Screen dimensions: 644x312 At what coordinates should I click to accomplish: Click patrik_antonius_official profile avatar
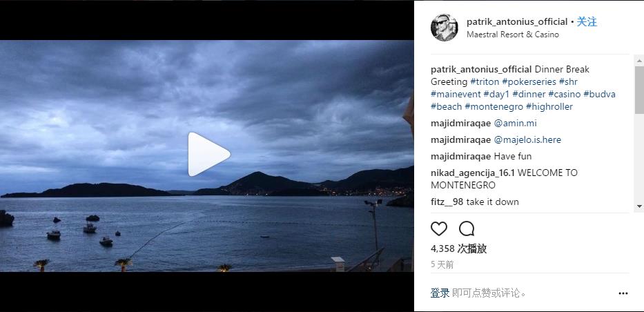tap(444, 28)
